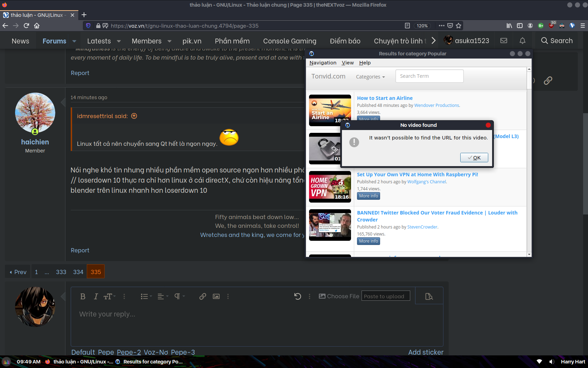
Task: Open the Help menu in the Tonvid window
Action: (x=365, y=63)
